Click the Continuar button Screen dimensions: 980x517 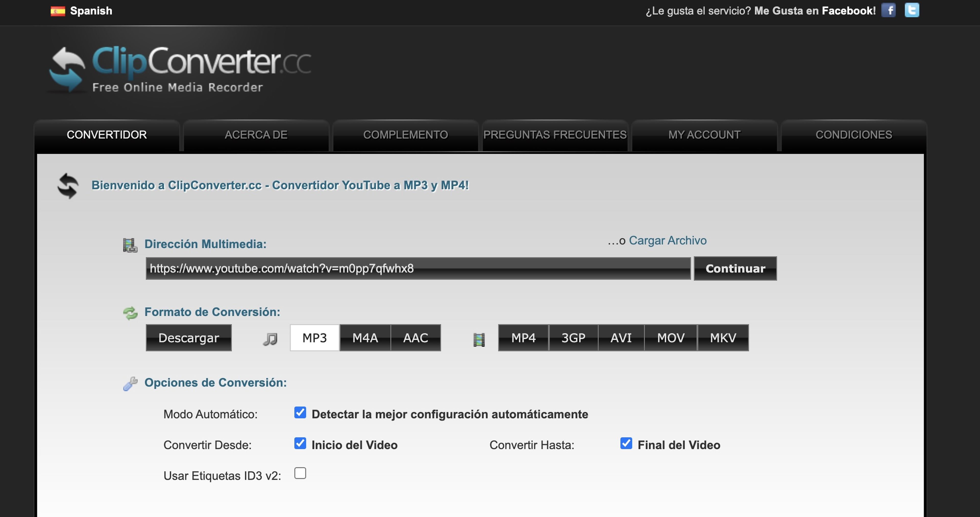click(x=735, y=269)
